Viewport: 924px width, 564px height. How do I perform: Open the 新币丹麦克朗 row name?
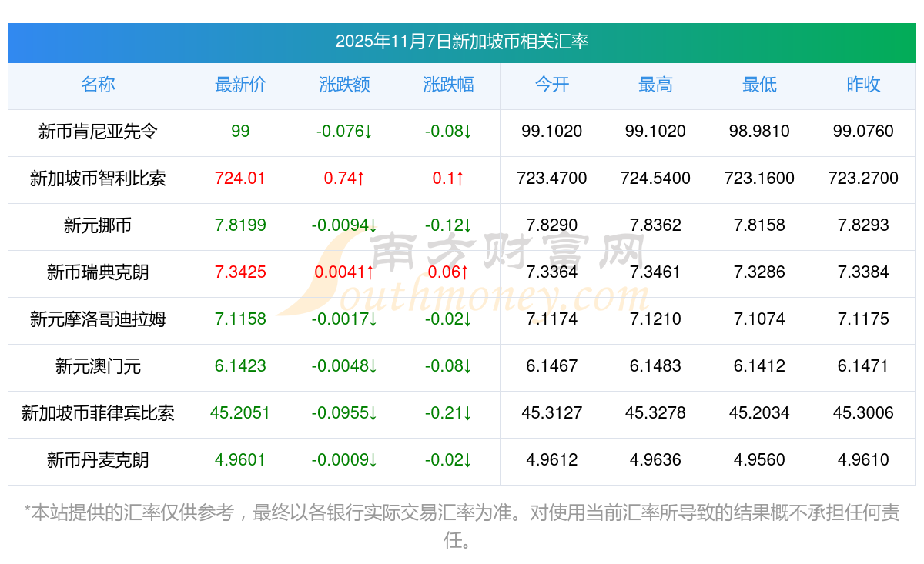pos(98,460)
